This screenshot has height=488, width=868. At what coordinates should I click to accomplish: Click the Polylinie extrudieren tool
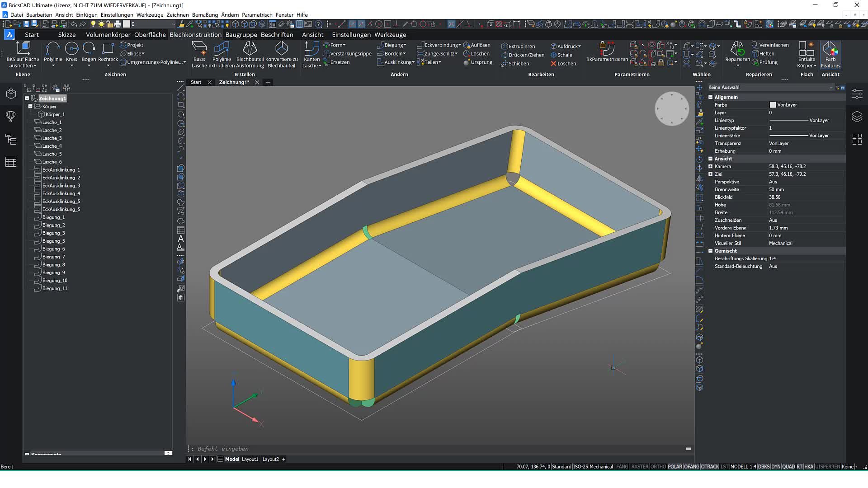pyautogui.click(x=222, y=55)
